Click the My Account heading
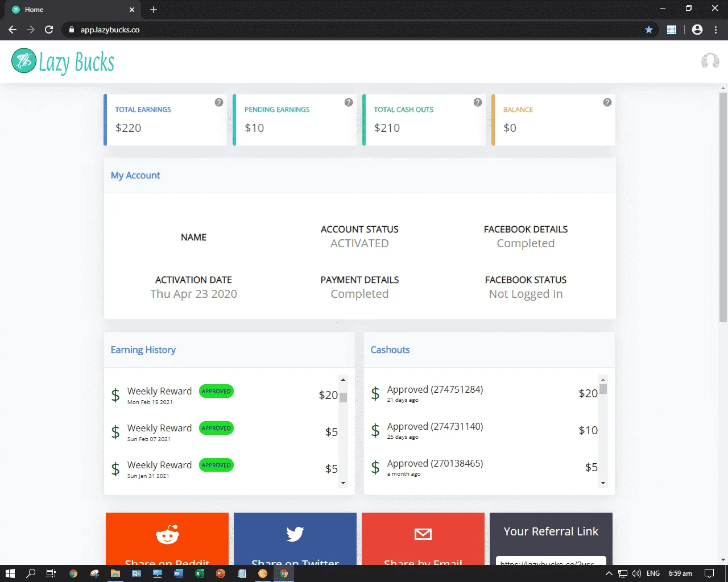The image size is (728, 582). tap(135, 176)
